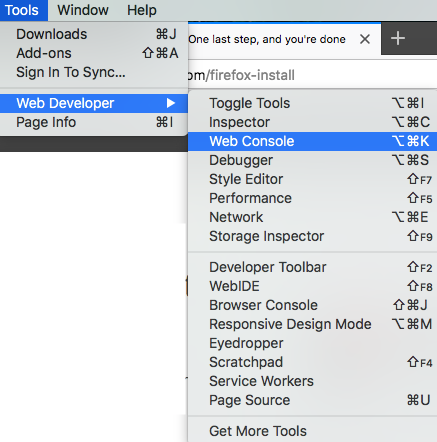Click Sign In To Sync…
Image resolution: width=437 pixels, height=442 pixels.
pyautogui.click(x=94, y=72)
